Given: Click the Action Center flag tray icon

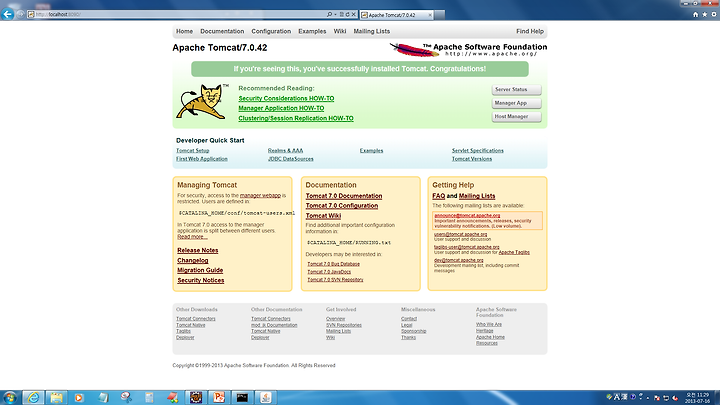Looking at the screenshot, I should pyautogui.click(x=657, y=398).
